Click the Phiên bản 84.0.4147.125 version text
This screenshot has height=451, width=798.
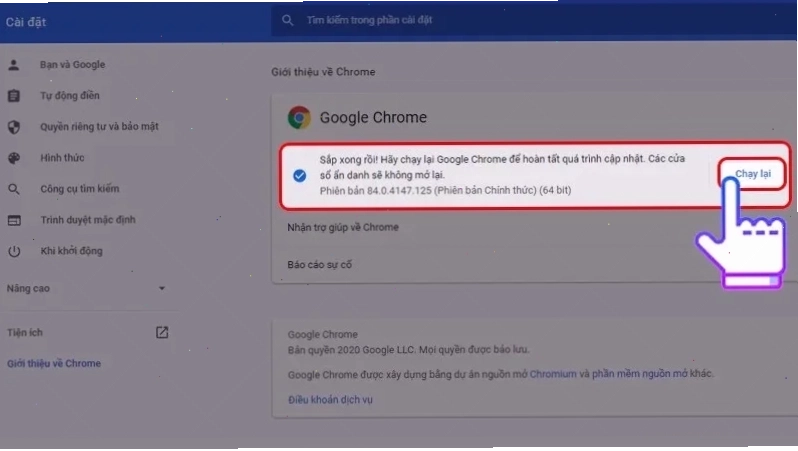coord(445,190)
